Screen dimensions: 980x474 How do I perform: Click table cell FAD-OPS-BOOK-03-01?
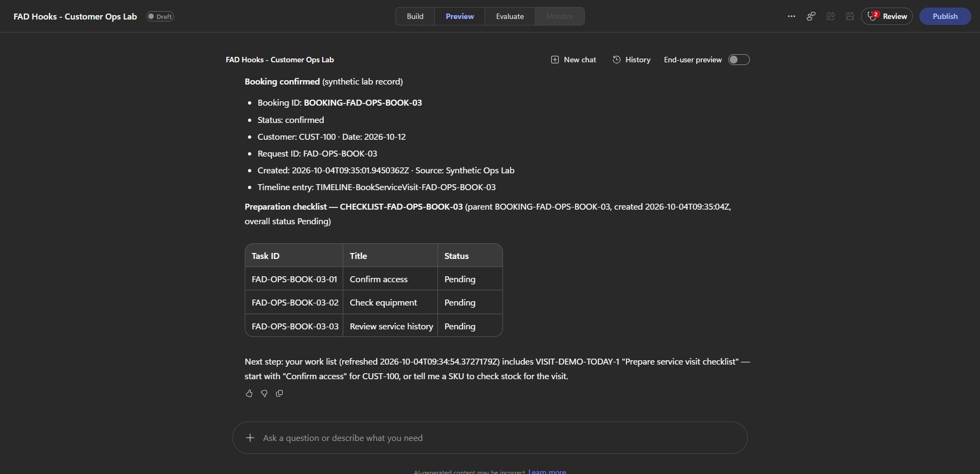[x=294, y=279]
